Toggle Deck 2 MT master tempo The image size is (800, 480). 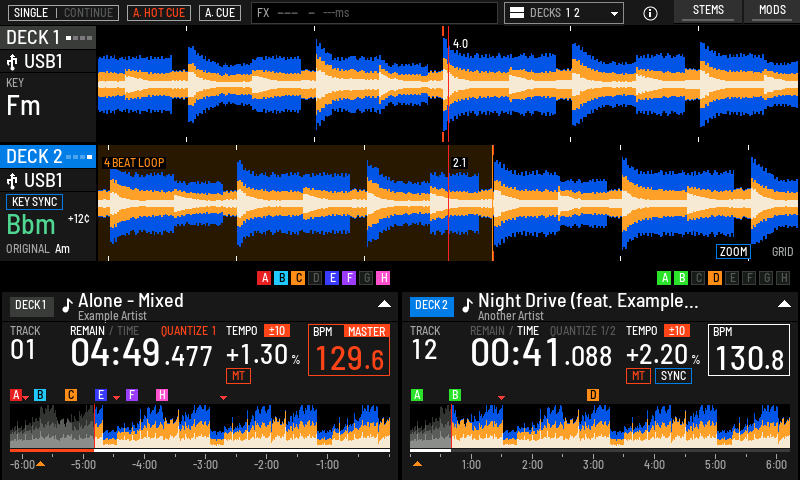pyautogui.click(x=638, y=376)
